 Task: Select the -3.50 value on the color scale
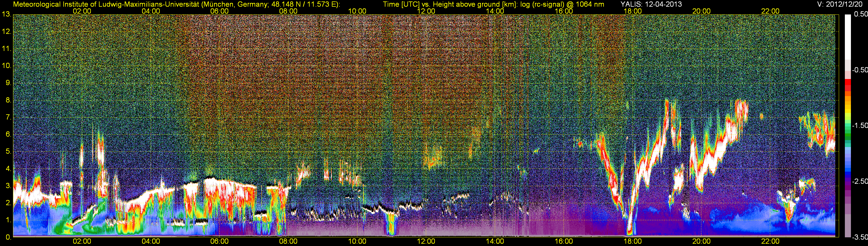[860, 237]
